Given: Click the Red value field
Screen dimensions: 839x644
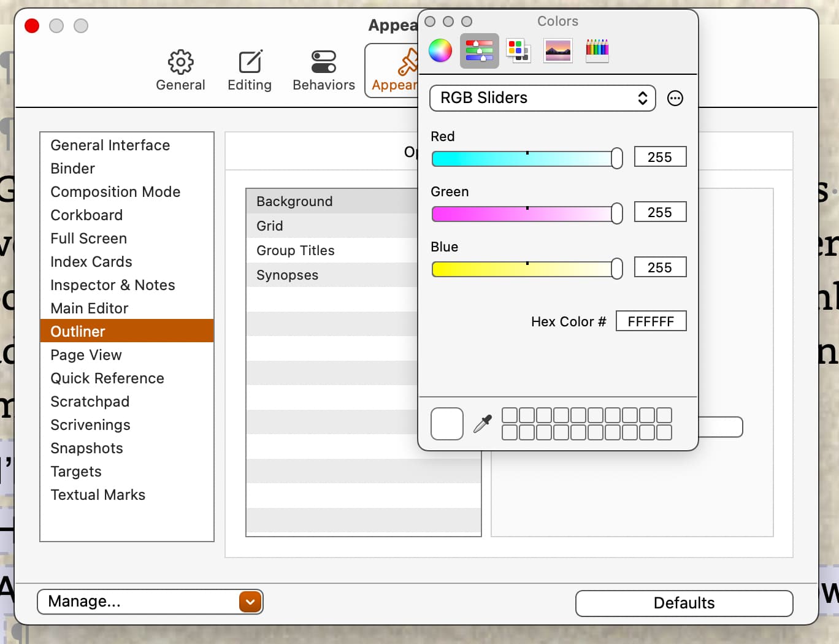Looking at the screenshot, I should pos(660,157).
